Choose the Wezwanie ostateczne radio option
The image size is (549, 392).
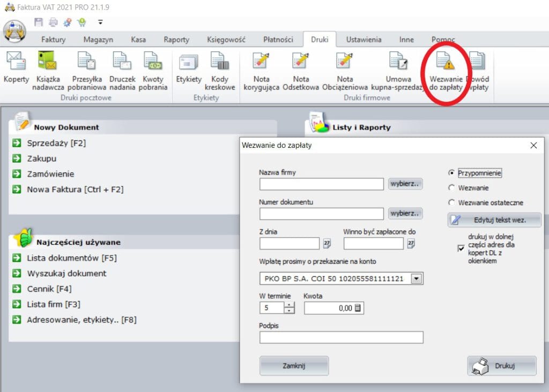pos(451,203)
